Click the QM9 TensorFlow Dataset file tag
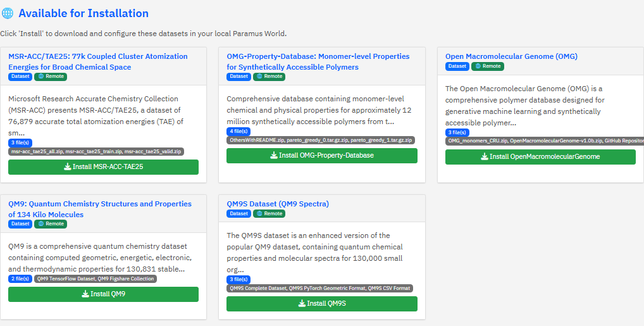The width and height of the screenshot is (644, 326). tap(65, 279)
